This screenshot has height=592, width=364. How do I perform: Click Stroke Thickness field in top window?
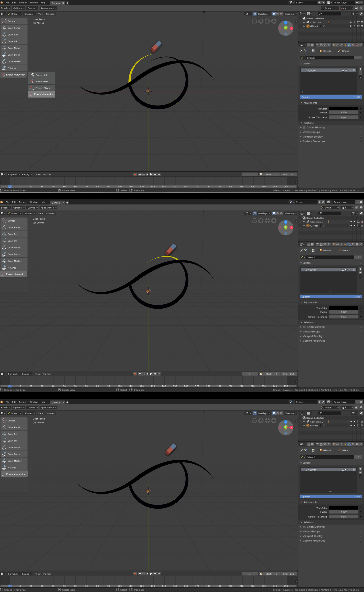pos(343,117)
